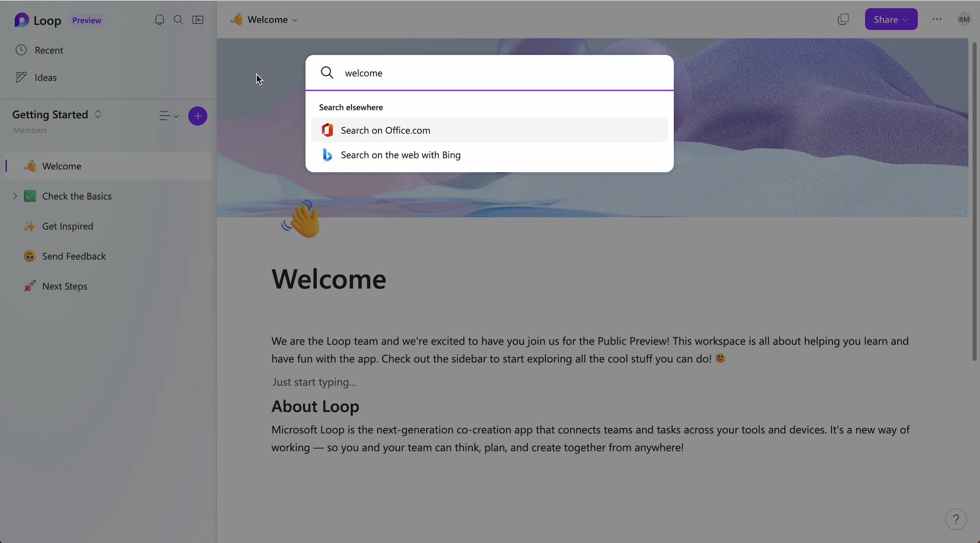Click the notifications bell icon
This screenshot has height=543, width=980.
(159, 20)
